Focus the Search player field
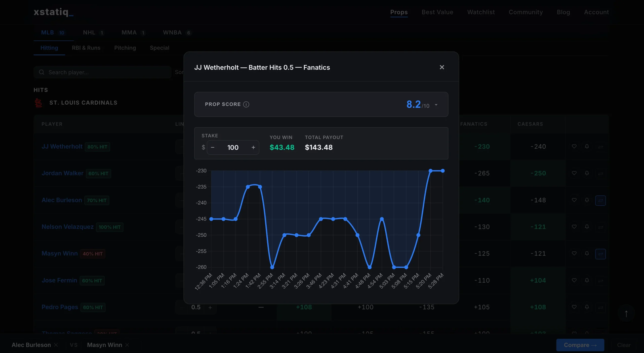644x353 pixels. click(x=102, y=72)
